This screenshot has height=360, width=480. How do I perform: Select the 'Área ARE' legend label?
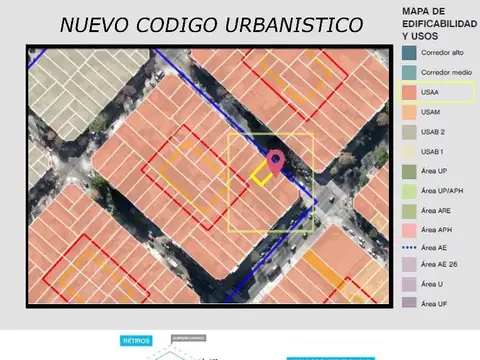pyautogui.click(x=436, y=211)
